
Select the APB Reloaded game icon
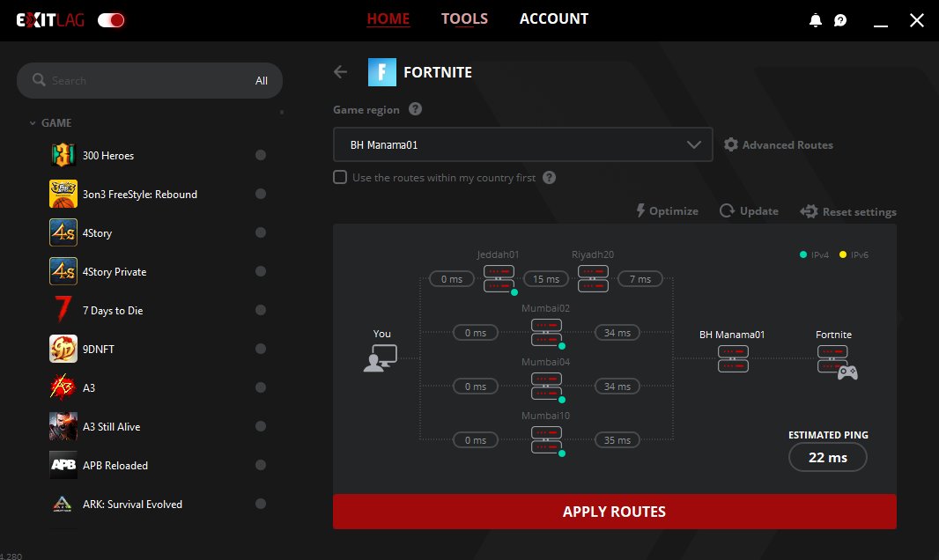(x=63, y=465)
